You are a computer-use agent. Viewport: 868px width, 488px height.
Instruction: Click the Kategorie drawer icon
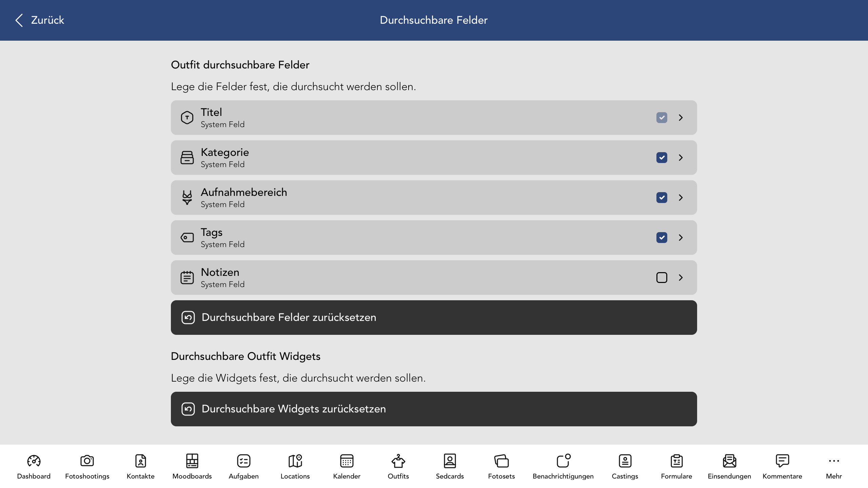(x=187, y=158)
